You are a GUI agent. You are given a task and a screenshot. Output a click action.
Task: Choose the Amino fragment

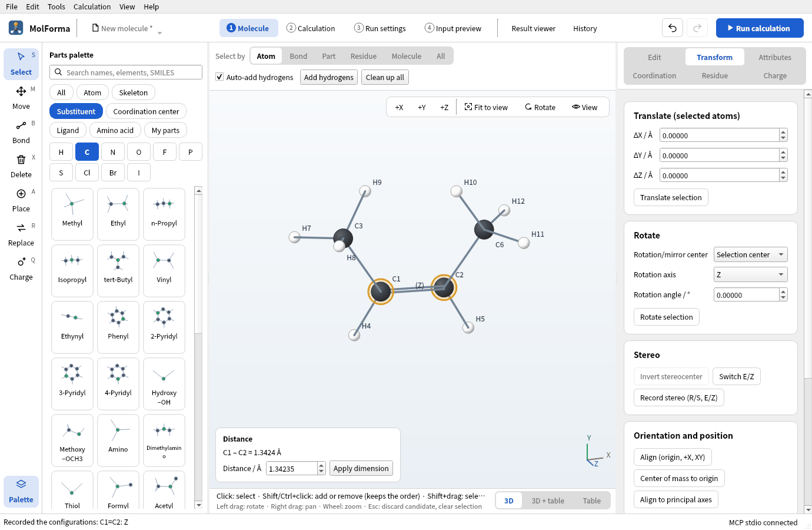tap(118, 440)
